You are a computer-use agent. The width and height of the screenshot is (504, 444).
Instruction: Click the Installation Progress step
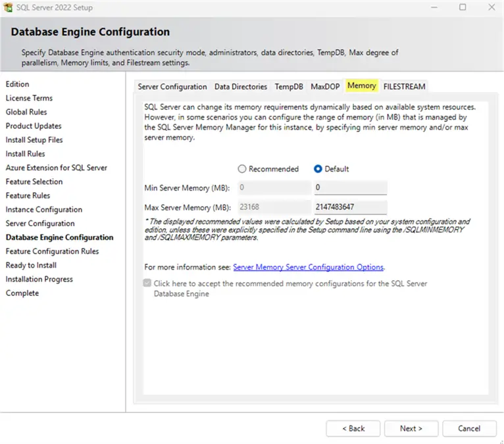click(x=39, y=279)
